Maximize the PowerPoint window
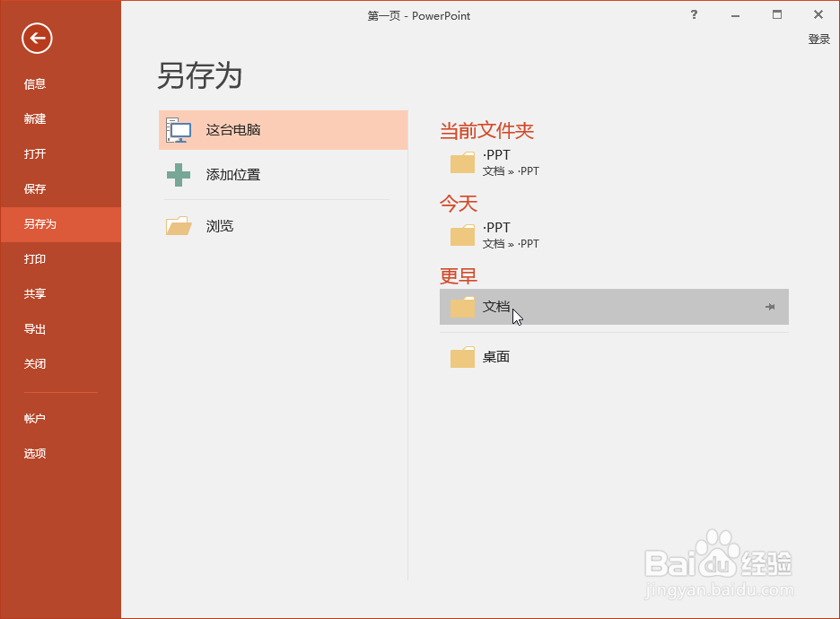 click(x=777, y=15)
